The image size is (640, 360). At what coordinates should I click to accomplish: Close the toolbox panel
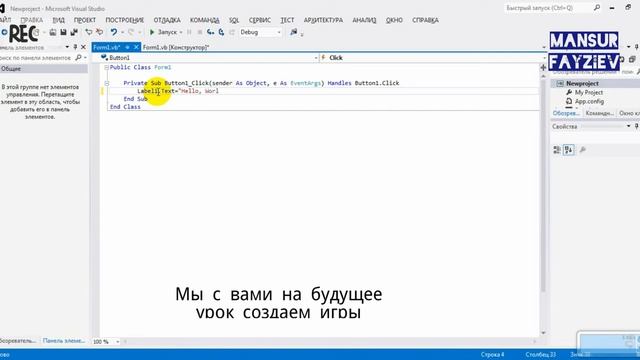pos(83,47)
